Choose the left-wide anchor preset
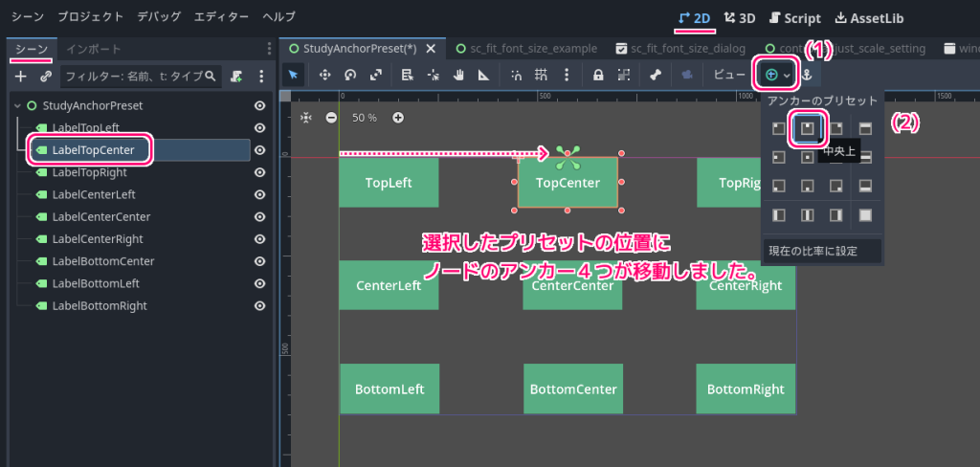 point(779,215)
